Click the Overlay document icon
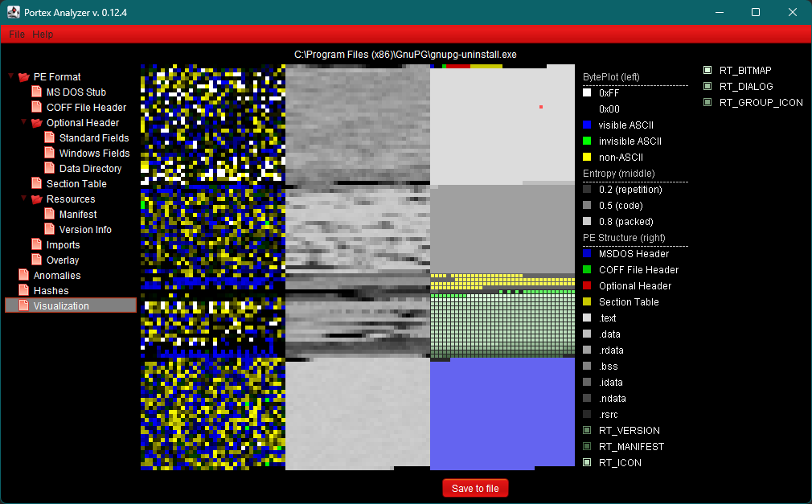 point(35,260)
